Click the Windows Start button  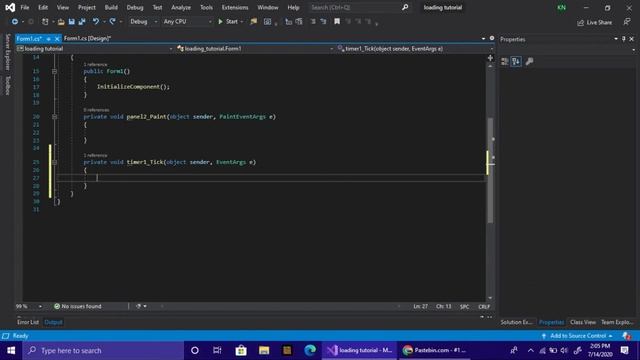click(x=11, y=350)
